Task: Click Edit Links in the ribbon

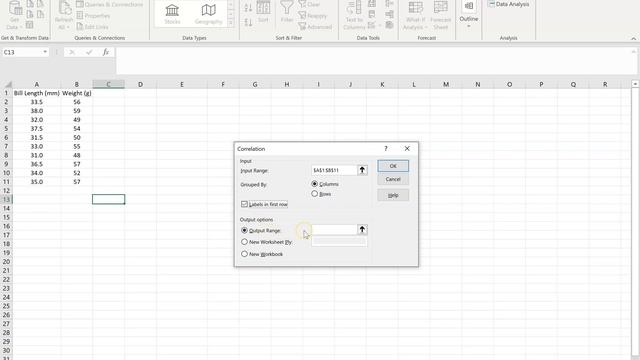Action: tap(92, 27)
